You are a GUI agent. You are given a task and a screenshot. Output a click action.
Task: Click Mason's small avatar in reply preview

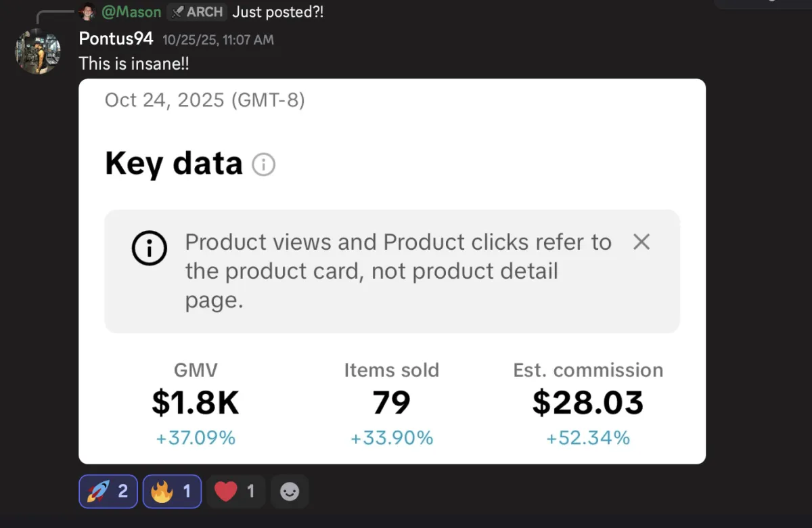click(87, 12)
